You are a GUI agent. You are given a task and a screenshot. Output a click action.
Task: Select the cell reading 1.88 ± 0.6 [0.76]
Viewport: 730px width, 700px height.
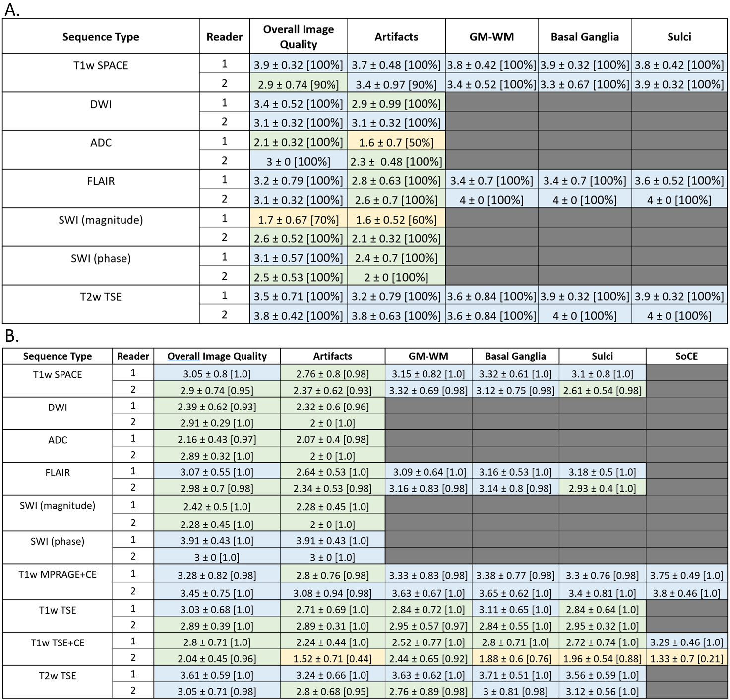(x=515, y=659)
